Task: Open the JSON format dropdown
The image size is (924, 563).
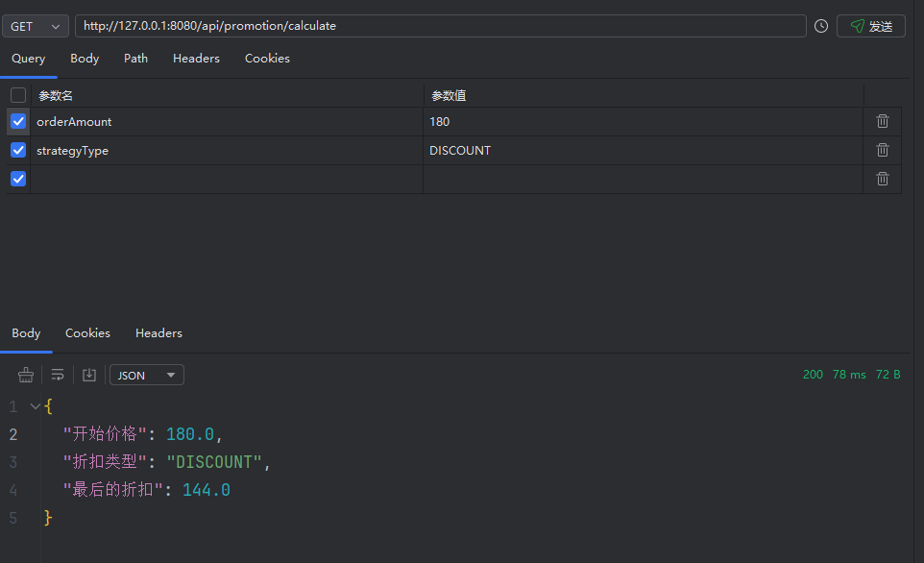Action: (x=147, y=375)
